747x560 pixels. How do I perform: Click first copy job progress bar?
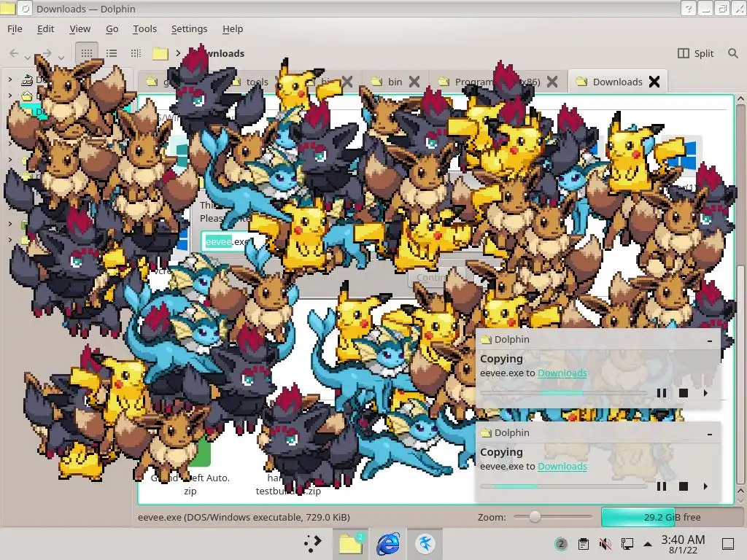564,393
